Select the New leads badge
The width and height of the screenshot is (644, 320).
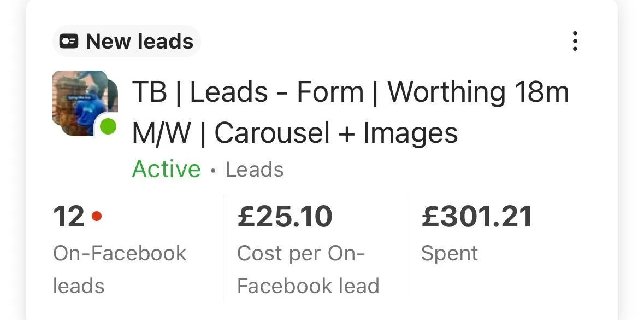pyautogui.click(x=127, y=41)
